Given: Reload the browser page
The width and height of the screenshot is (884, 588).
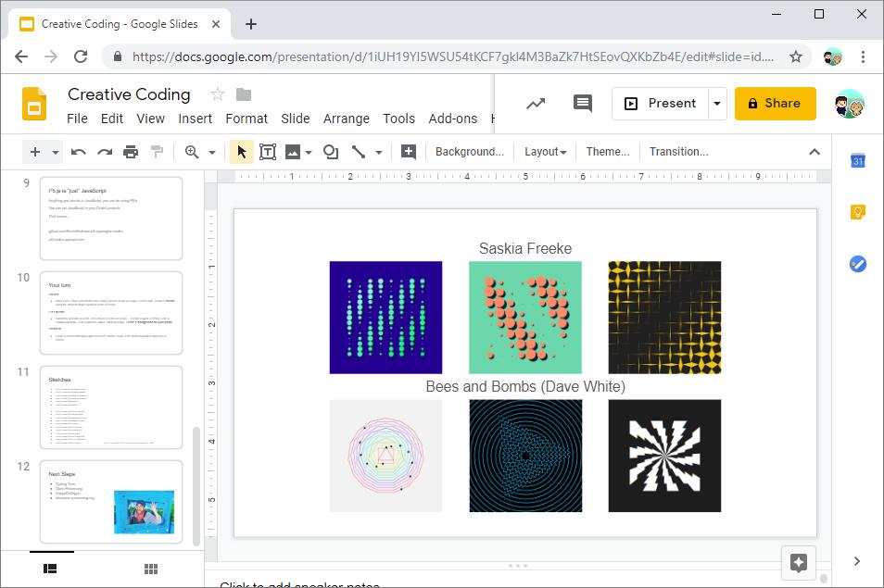Looking at the screenshot, I should click(81, 56).
